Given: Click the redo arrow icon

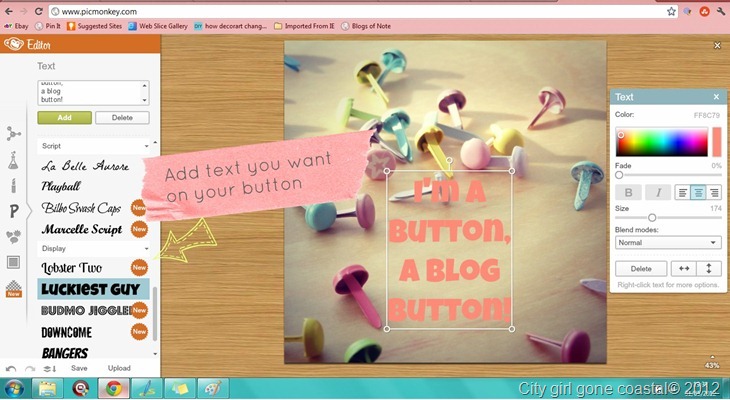Looking at the screenshot, I should tap(30, 369).
